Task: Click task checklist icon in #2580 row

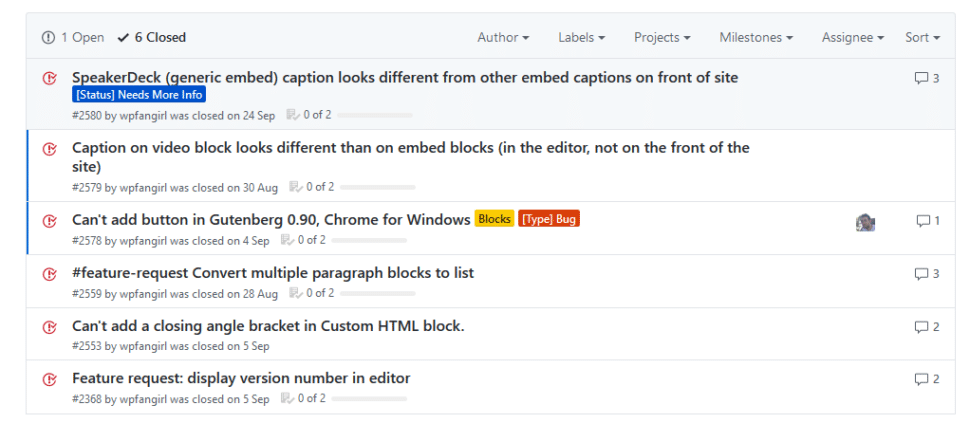Action: pyautogui.click(x=292, y=114)
